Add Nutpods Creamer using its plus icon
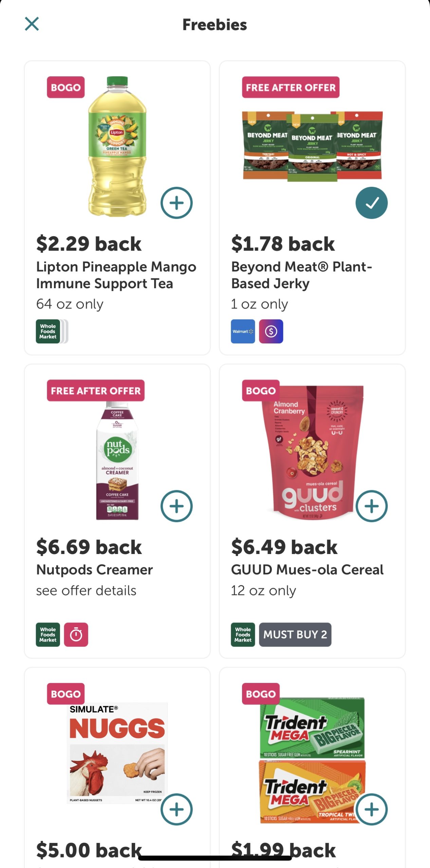The height and width of the screenshot is (868, 430). [x=176, y=506]
